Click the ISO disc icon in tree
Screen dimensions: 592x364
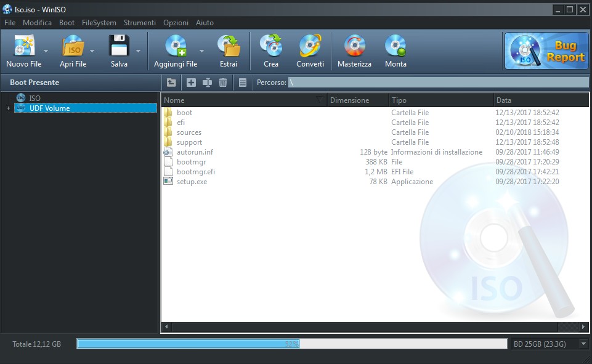21,98
